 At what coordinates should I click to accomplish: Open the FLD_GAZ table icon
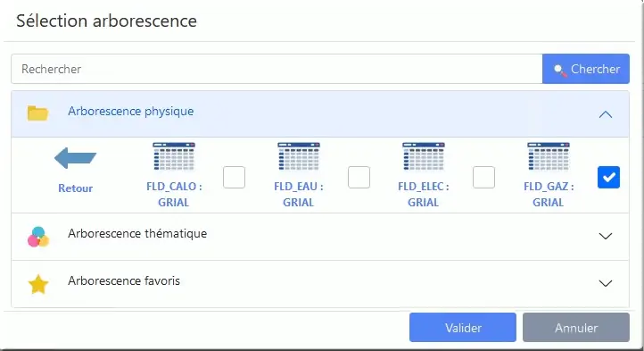point(549,156)
